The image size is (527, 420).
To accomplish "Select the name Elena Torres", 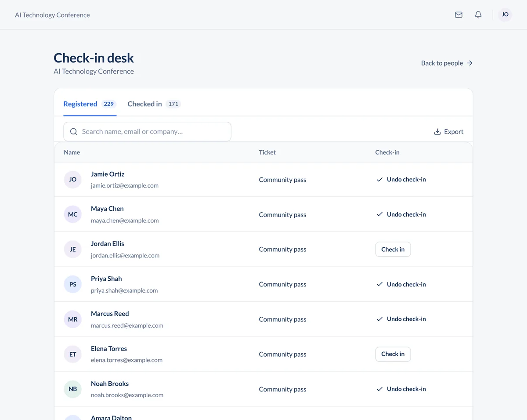I will pyautogui.click(x=109, y=349).
